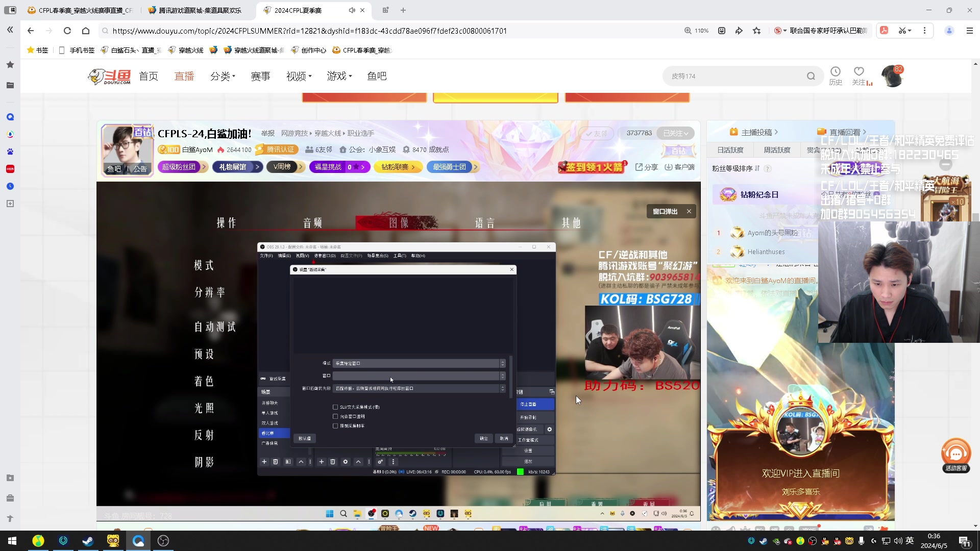Enable 允许窗口透明 checkbox

(335, 416)
